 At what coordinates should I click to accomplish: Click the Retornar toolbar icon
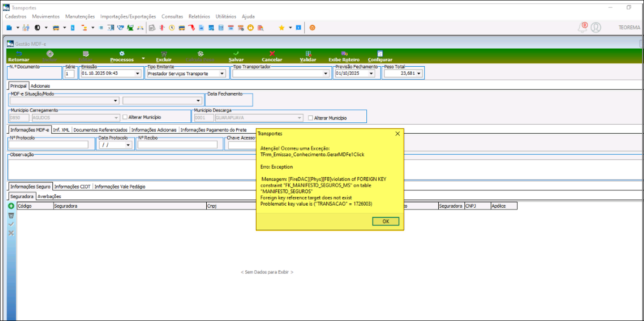(x=19, y=54)
